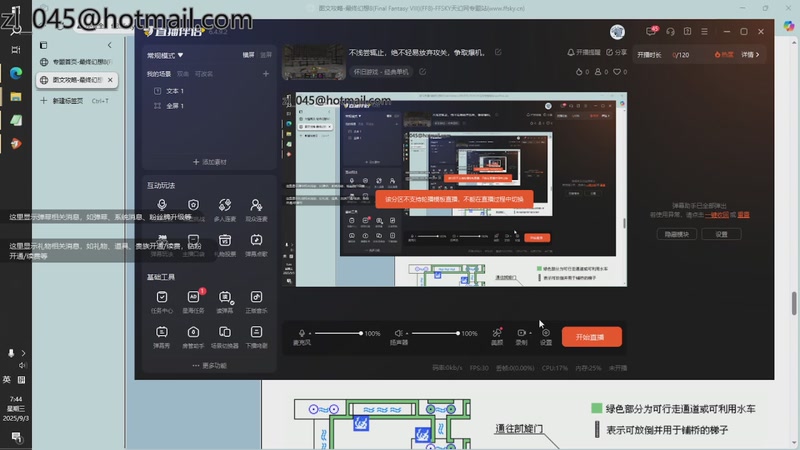Open the 任务中心 task center tool
The width and height of the screenshot is (800, 450).
pyautogui.click(x=162, y=302)
